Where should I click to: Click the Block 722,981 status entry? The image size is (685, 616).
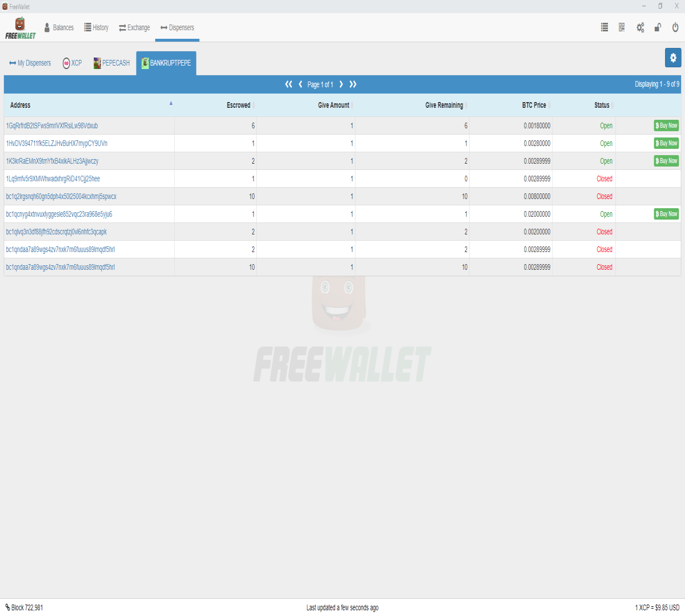coord(24,607)
